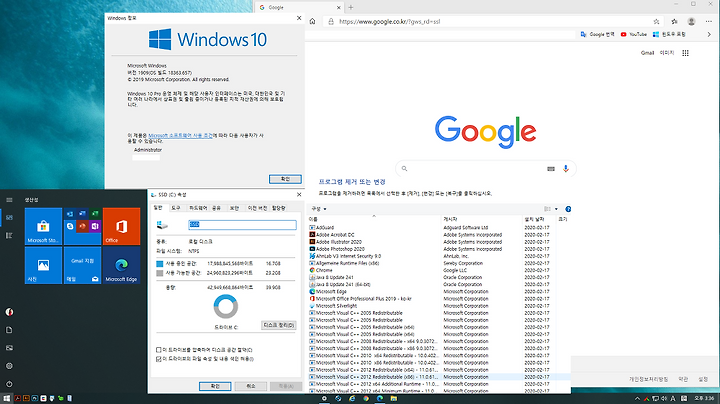Toggle the compress this drive checkbox
The height and width of the screenshot is (404, 720).
[158, 350]
